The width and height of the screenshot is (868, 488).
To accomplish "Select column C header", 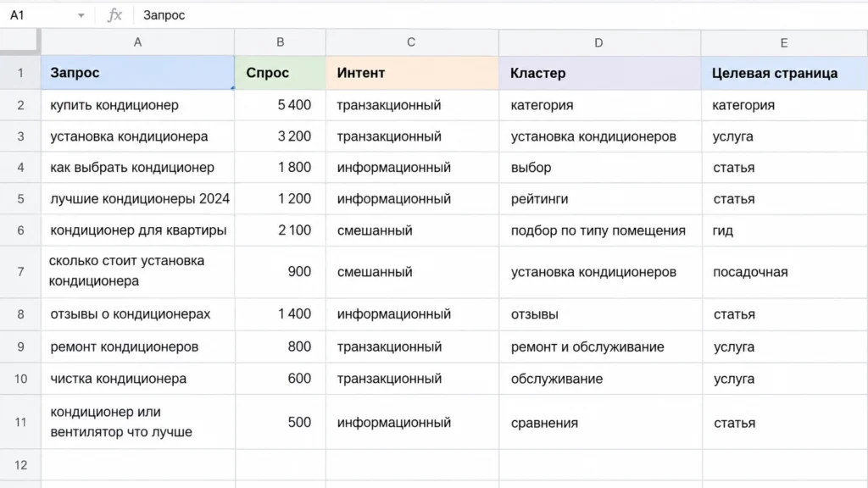I will pos(412,42).
